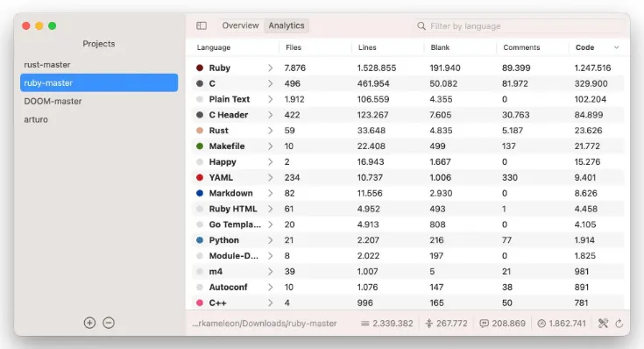Click the comments bubble icon in status bar
The height and width of the screenshot is (349, 644).
(x=485, y=324)
